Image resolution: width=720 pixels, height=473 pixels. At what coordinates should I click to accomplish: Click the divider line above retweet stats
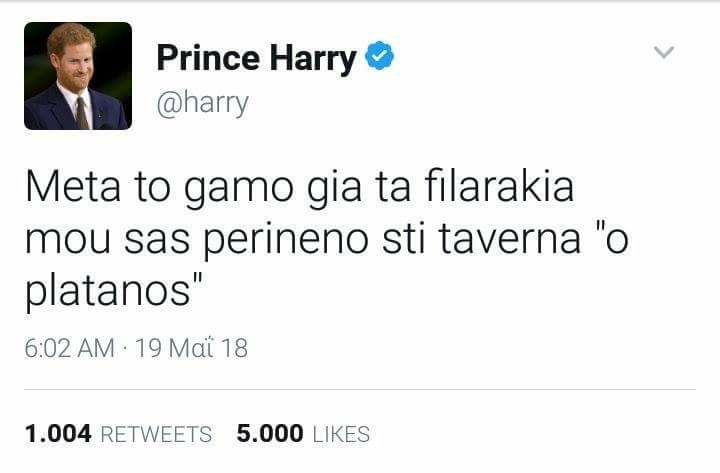(x=360, y=389)
